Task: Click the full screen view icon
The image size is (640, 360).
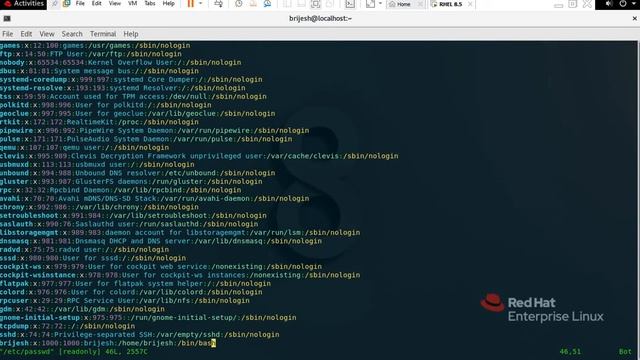Action: pyautogui.click(x=315, y=4)
